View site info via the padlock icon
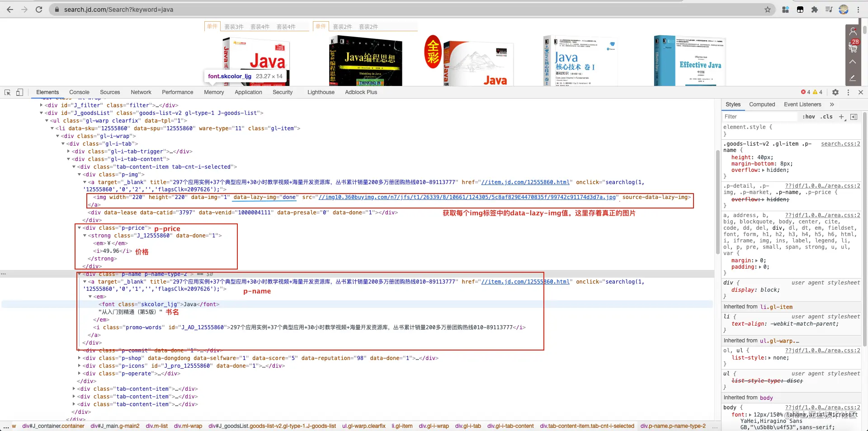The width and height of the screenshot is (868, 431). 57,9
